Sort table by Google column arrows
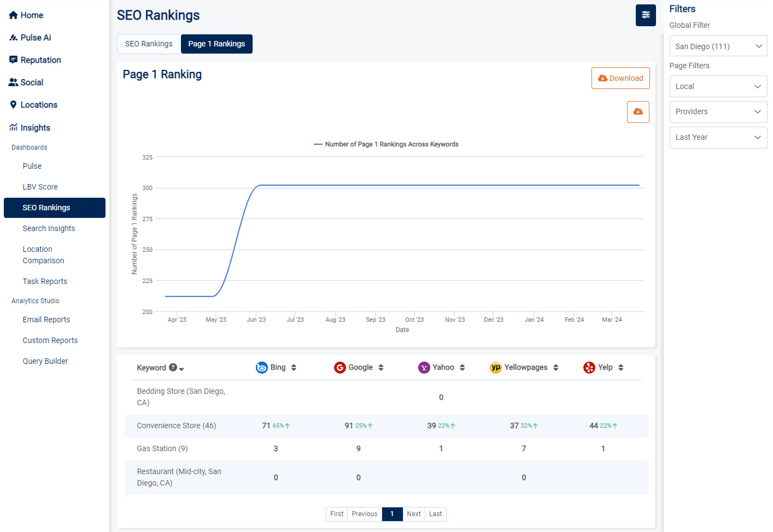Screen dimensions: 773x532 click(381, 368)
